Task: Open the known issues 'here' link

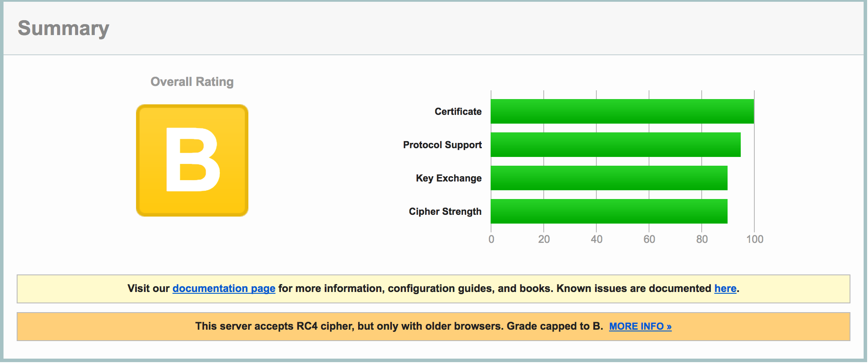Action: point(725,288)
